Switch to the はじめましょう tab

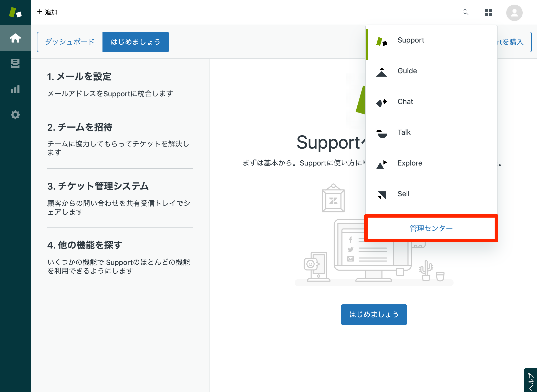tap(136, 42)
